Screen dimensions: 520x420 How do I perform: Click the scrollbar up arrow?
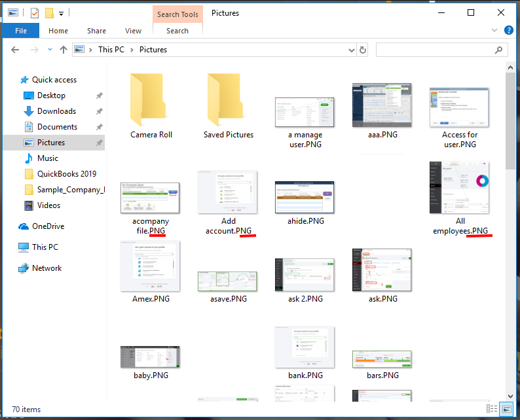510,67
